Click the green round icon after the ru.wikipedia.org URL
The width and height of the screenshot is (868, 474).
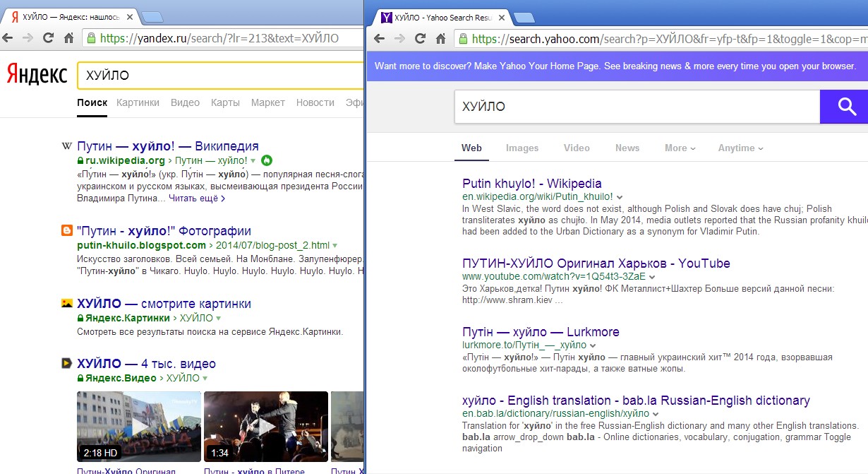pyautogui.click(x=266, y=160)
